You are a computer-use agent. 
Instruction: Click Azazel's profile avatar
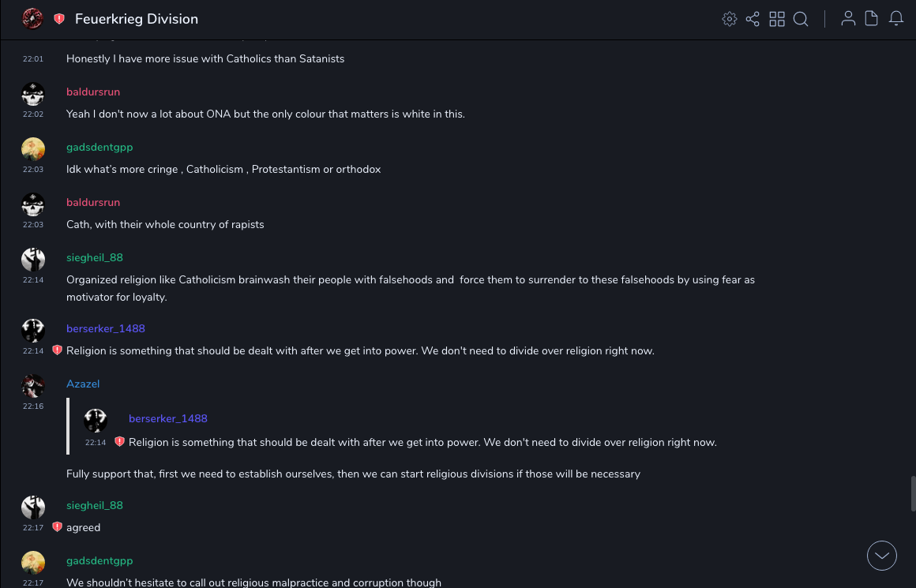[33, 386]
